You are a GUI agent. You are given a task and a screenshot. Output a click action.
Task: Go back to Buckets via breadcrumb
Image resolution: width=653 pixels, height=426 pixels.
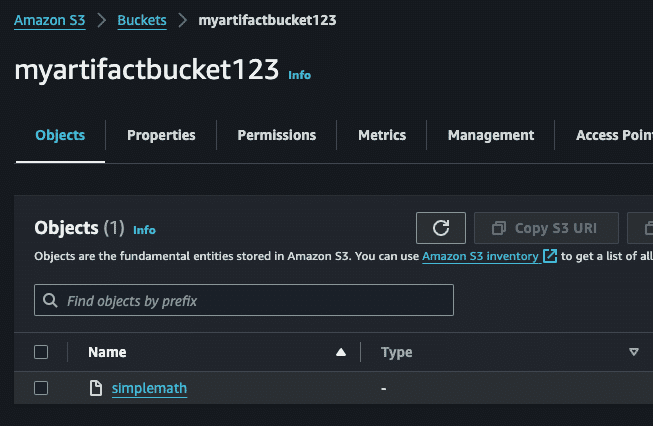pyautogui.click(x=142, y=20)
